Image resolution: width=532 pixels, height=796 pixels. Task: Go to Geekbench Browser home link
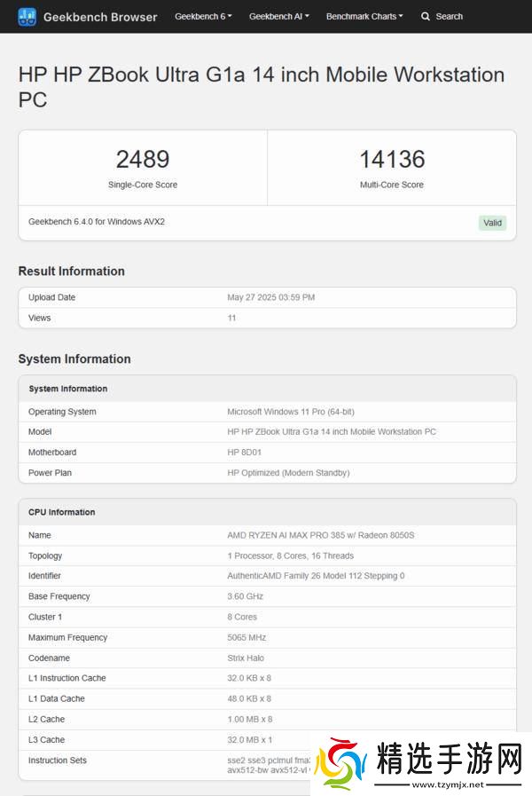tap(99, 17)
